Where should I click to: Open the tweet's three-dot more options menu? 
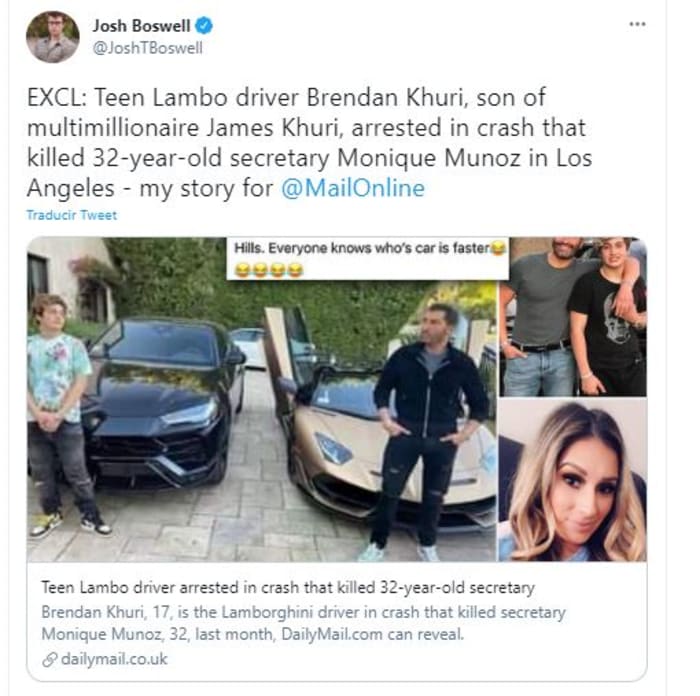click(x=637, y=24)
